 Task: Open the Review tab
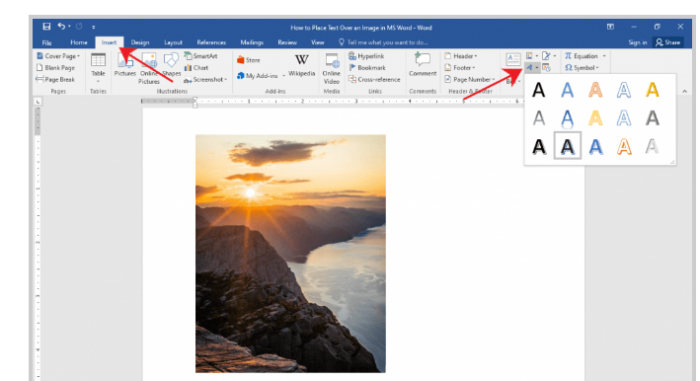point(287,42)
